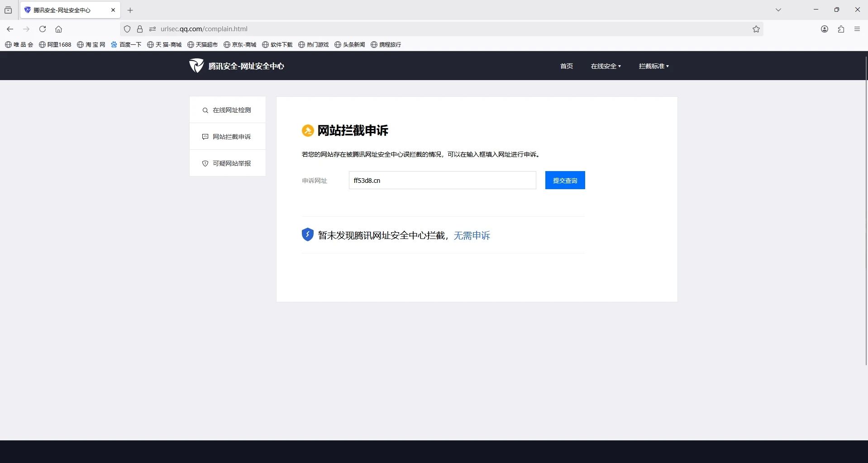Open the 软件下载 bookmark
This screenshot has height=463, width=868.
coord(277,44)
